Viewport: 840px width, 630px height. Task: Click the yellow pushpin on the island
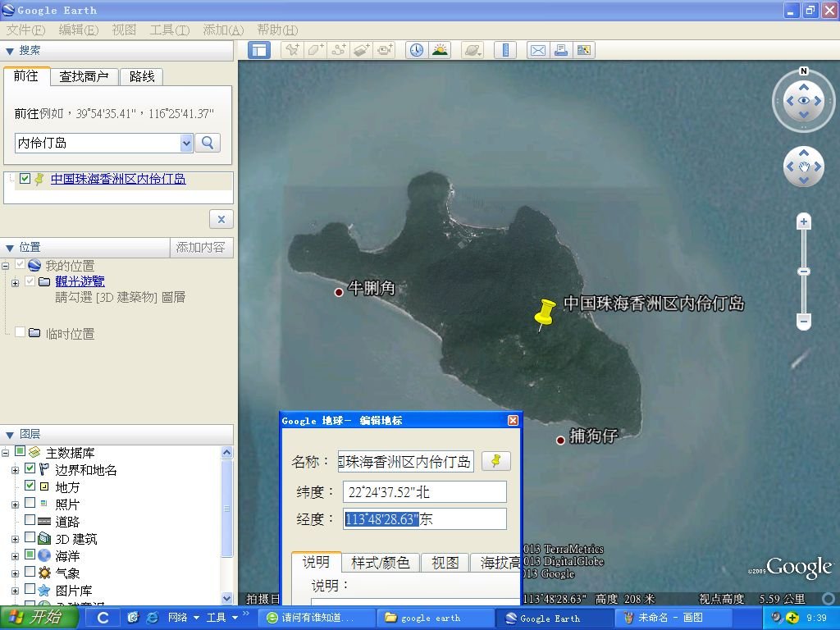pos(545,314)
